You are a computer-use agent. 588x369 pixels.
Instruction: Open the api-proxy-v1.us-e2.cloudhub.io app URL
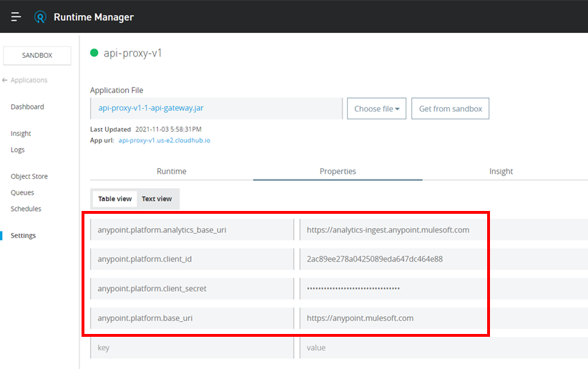(x=165, y=141)
